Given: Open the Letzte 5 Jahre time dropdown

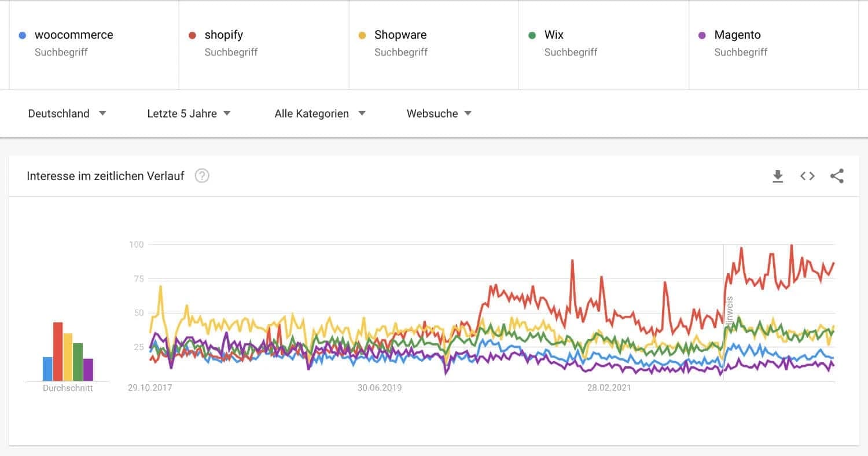Looking at the screenshot, I should pyautogui.click(x=189, y=113).
